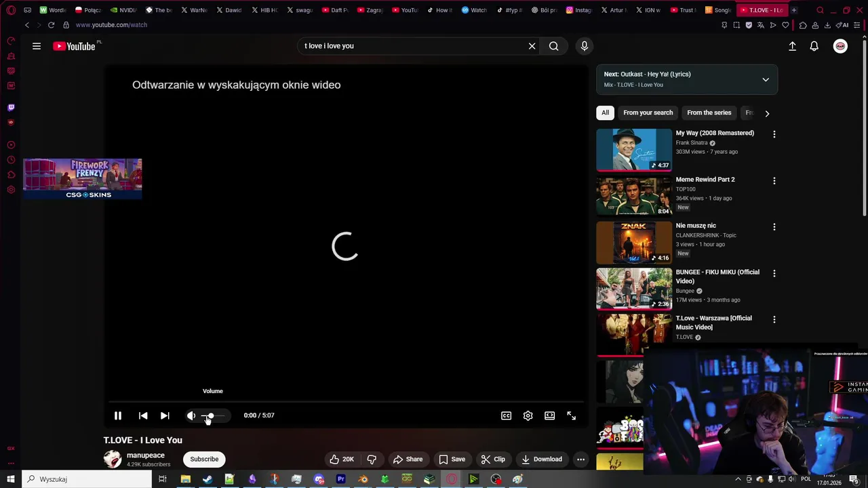This screenshot has height=488, width=868.
Task: Create a Clip of the video
Action: point(493,459)
